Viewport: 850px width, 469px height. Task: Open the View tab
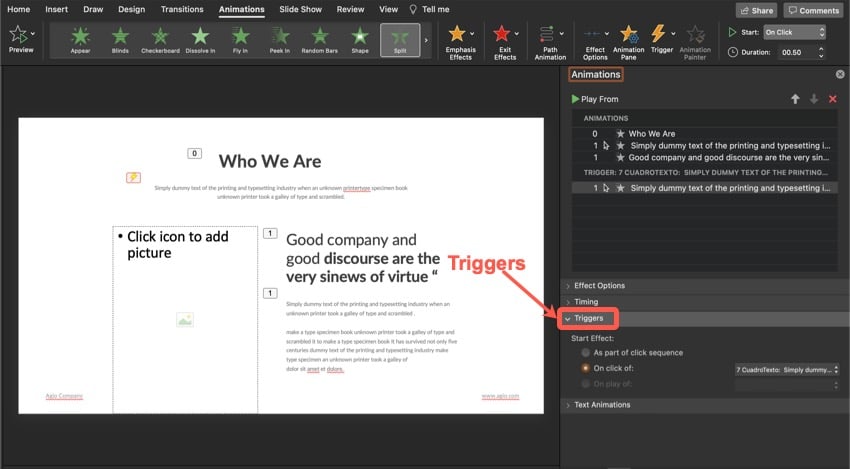[388, 9]
